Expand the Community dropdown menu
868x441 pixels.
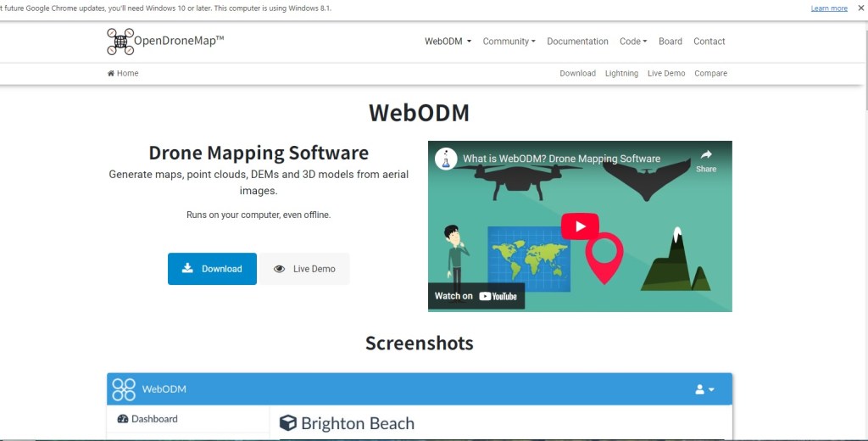point(509,42)
